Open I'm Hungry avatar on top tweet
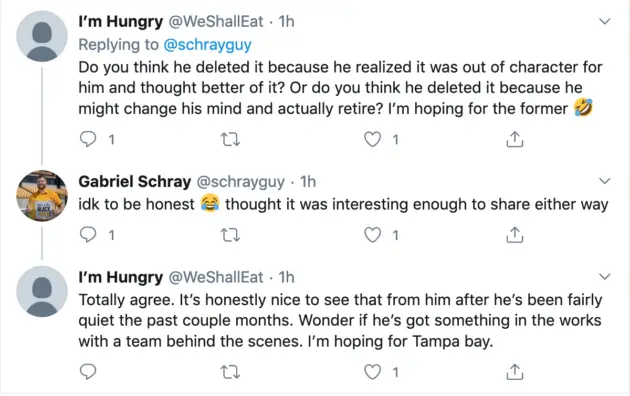Image resolution: width=630 pixels, height=396 pixels. [42, 36]
